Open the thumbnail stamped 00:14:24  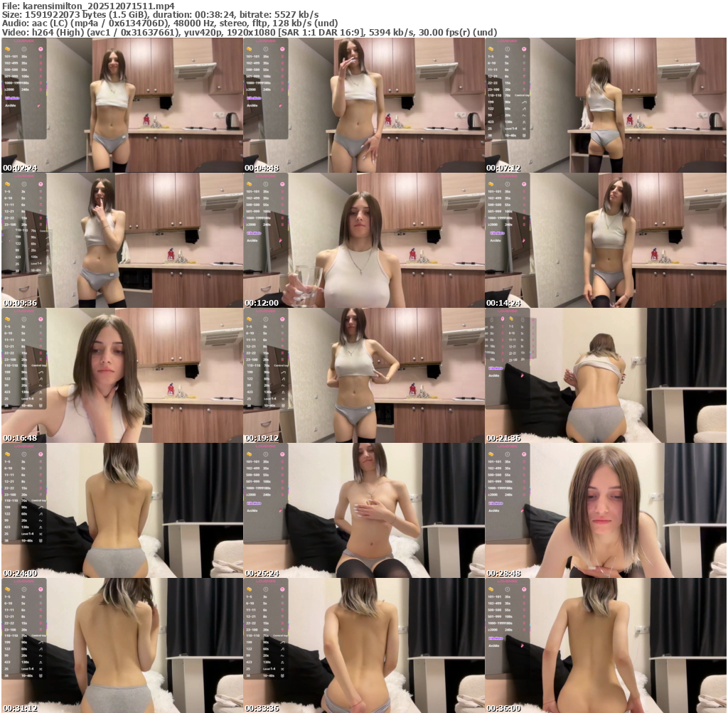[606, 240]
